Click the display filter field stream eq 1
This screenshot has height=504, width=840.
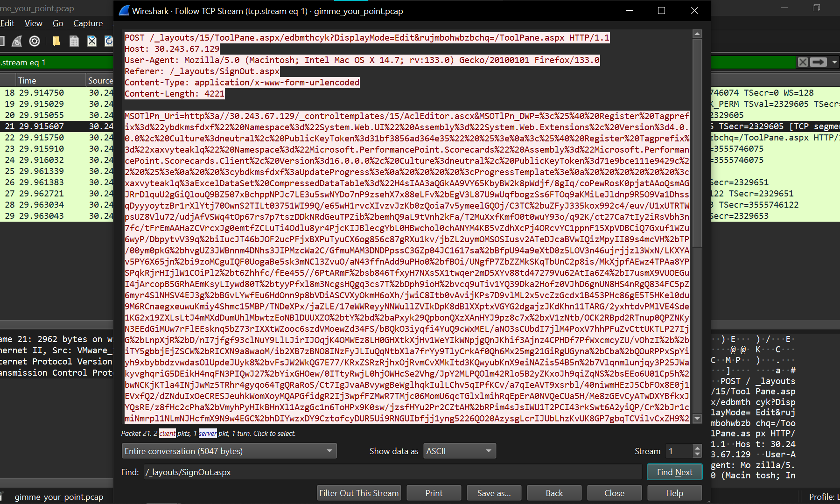point(56,63)
